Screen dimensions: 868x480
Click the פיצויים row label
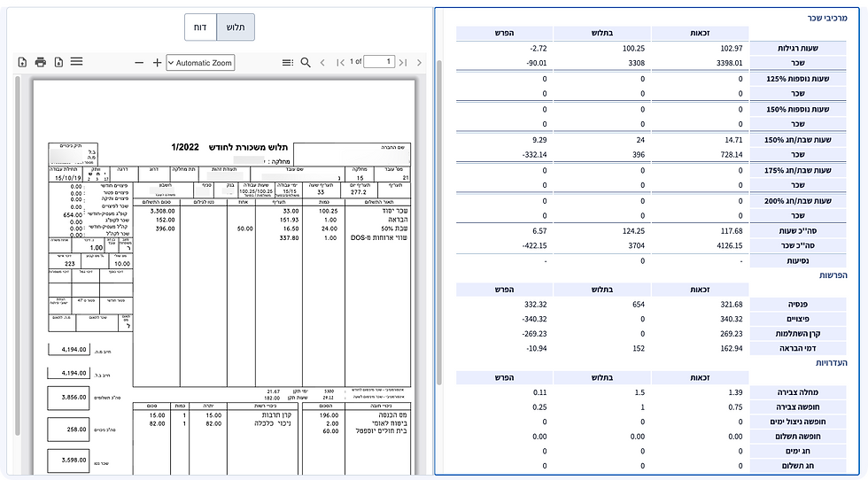tap(798, 319)
